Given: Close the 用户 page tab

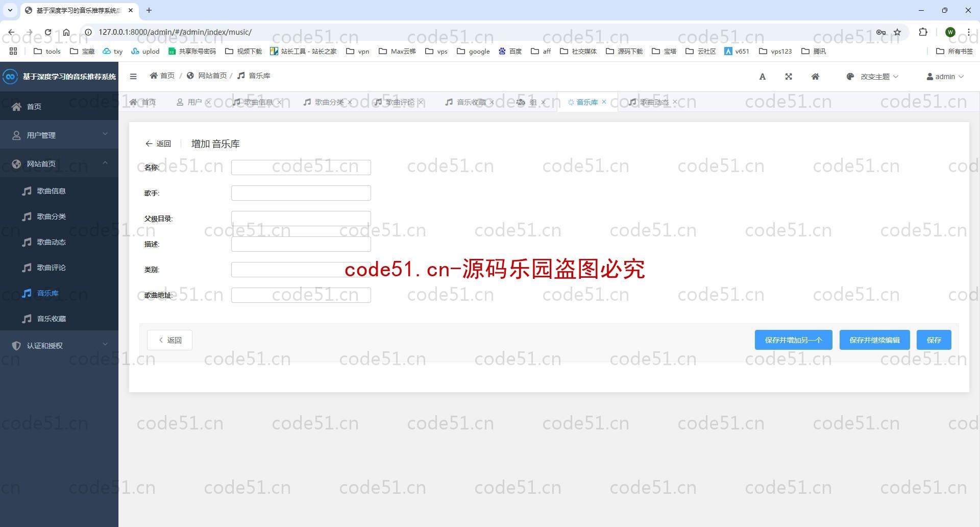Looking at the screenshot, I should point(208,102).
